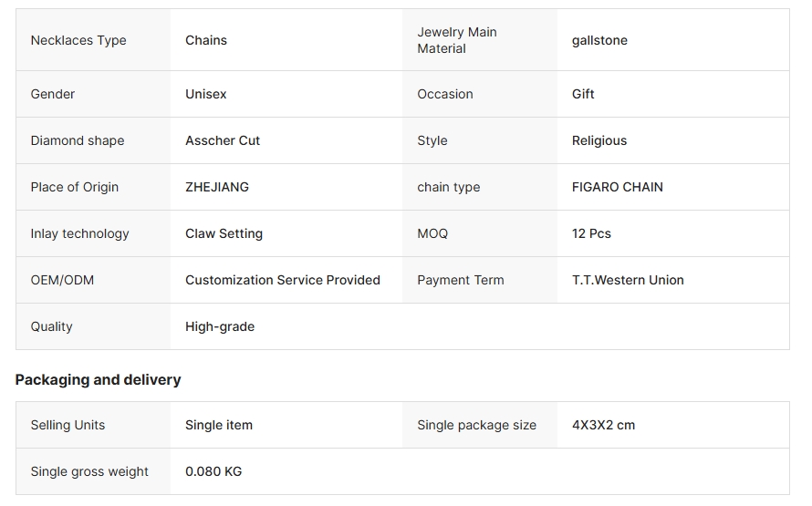Click the "4X3X2 cm" package size
The image size is (812, 506).
603,425
